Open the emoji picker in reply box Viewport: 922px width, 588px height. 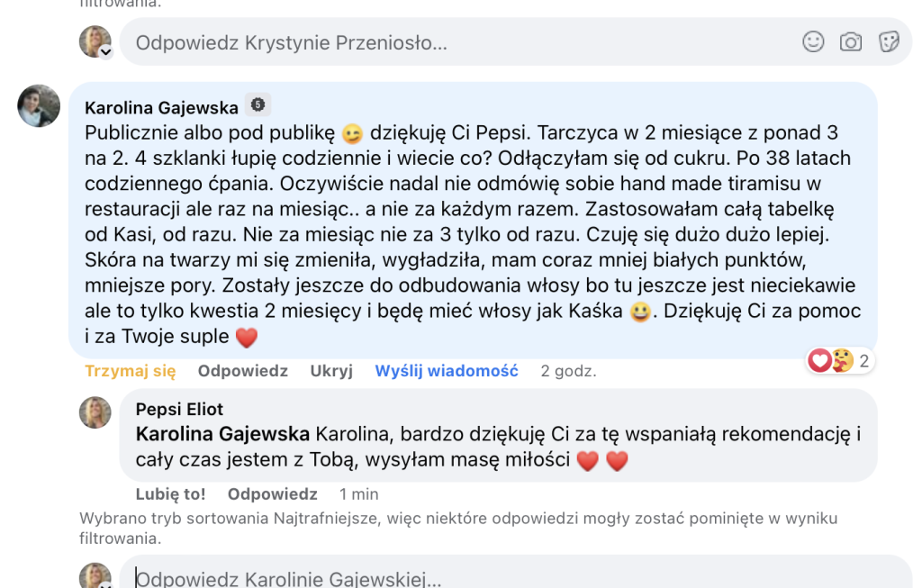pyautogui.click(x=813, y=41)
